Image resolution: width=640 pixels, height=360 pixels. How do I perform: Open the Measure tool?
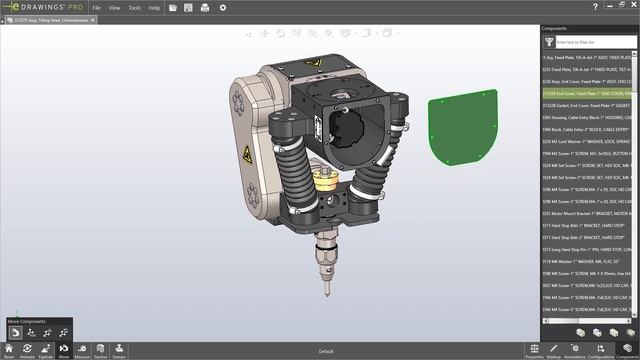[82, 351]
